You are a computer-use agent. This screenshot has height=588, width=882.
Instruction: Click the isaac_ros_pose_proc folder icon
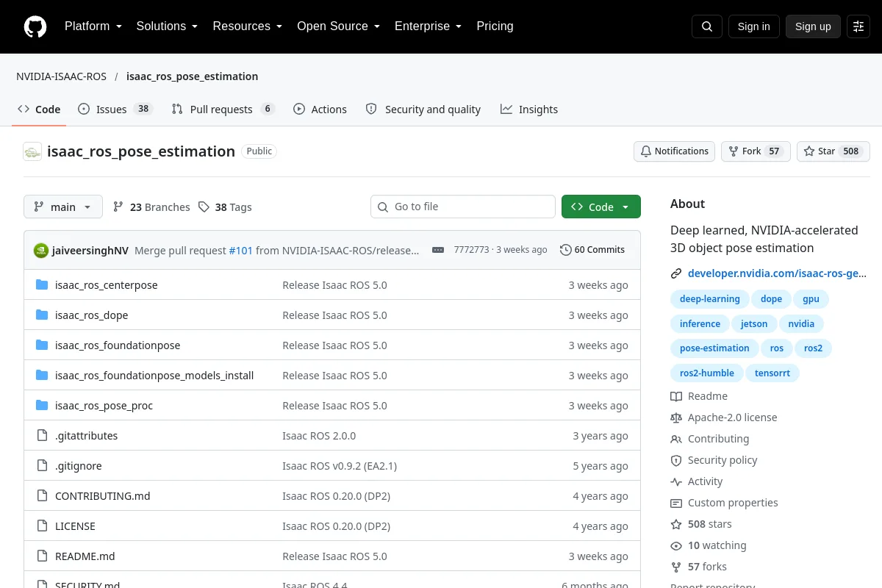(x=42, y=405)
